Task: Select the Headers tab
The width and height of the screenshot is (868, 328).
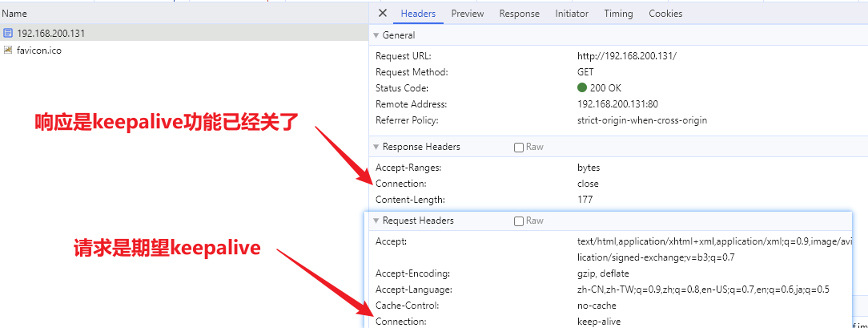Action: (x=418, y=14)
